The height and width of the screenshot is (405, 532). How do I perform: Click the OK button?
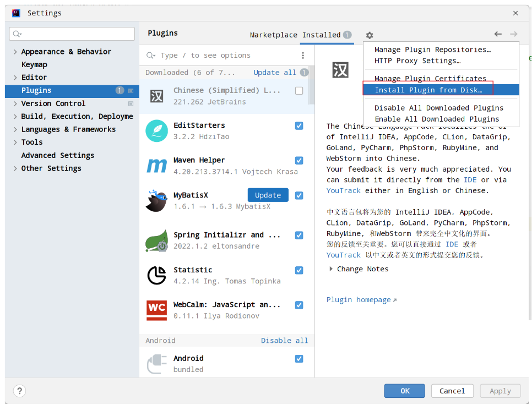[404, 391]
